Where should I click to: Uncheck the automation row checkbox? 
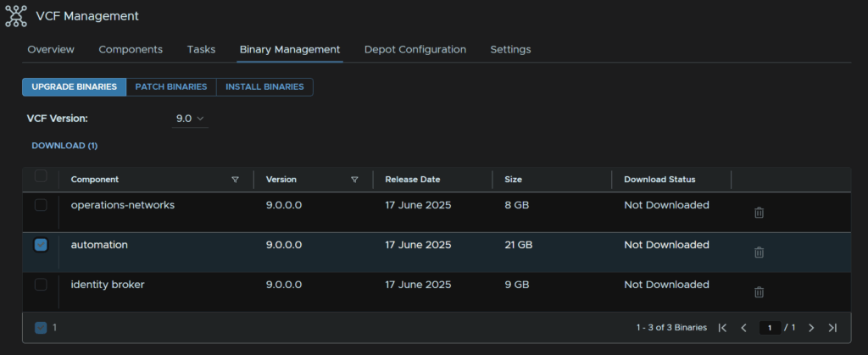(x=41, y=245)
